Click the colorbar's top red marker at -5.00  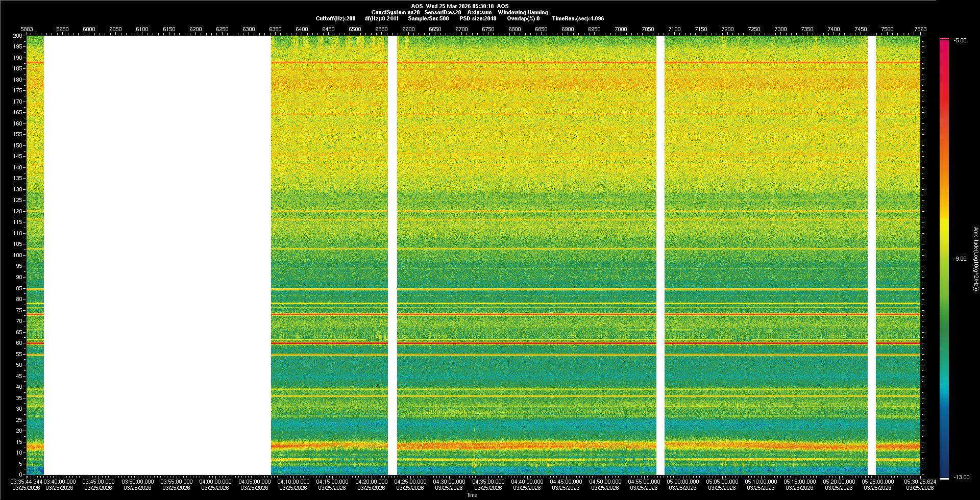point(944,39)
